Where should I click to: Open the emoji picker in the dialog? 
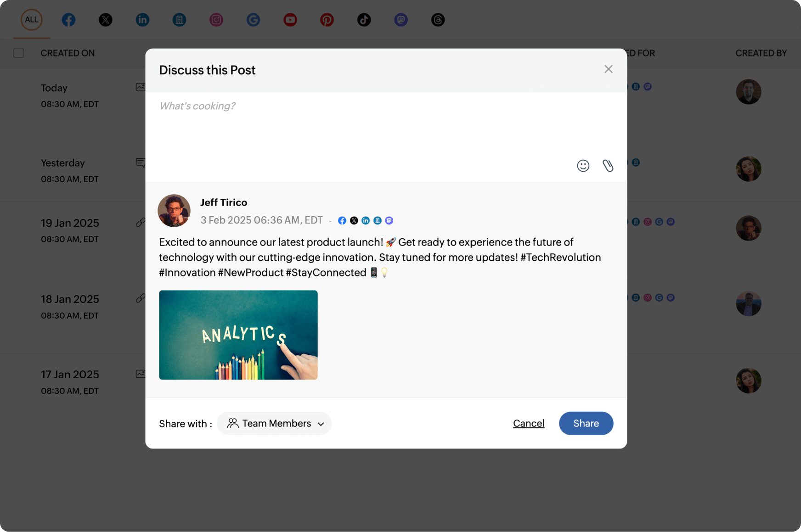[x=583, y=166]
